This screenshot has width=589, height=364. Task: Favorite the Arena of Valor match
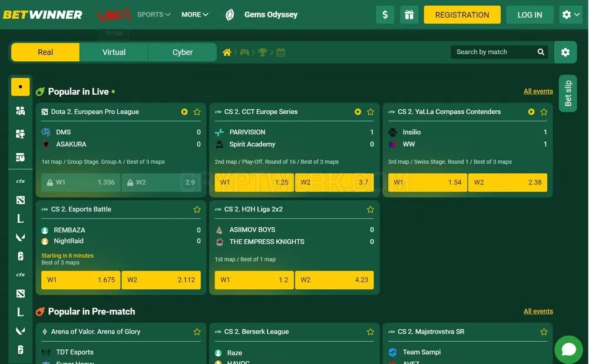pyautogui.click(x=197, y=332)
